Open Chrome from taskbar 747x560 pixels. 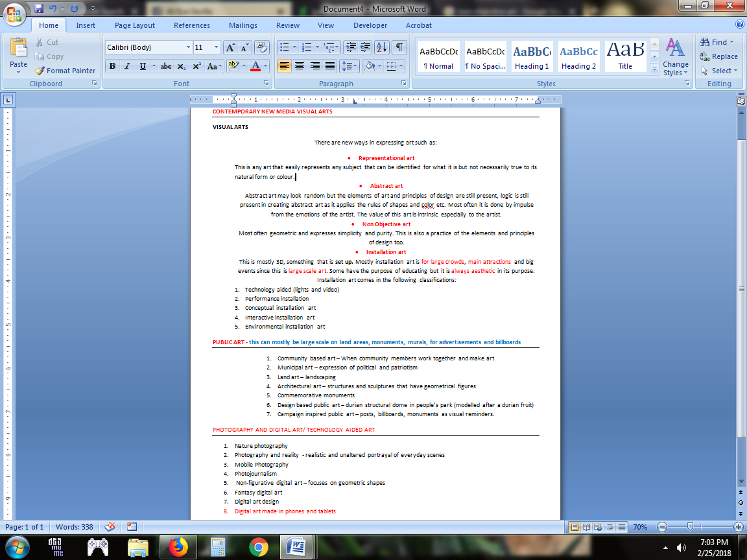pos(258,547)
